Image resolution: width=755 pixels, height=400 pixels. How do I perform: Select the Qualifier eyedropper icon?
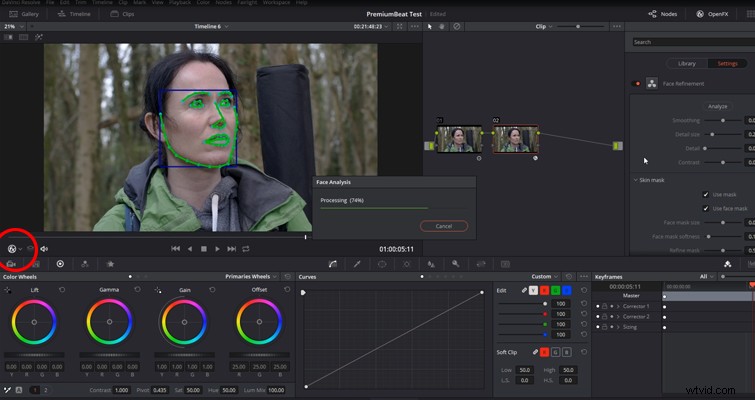point(357,264)
